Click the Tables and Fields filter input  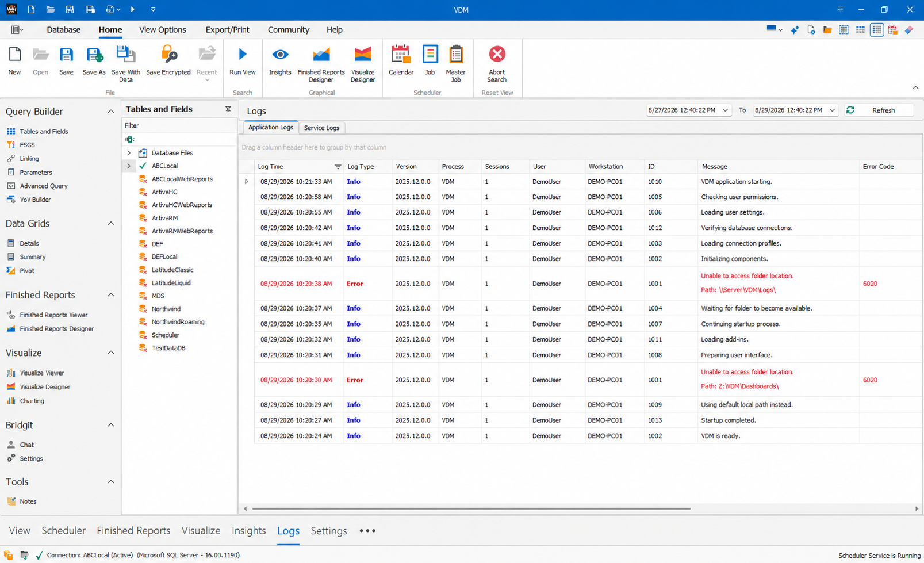point(179,139)
